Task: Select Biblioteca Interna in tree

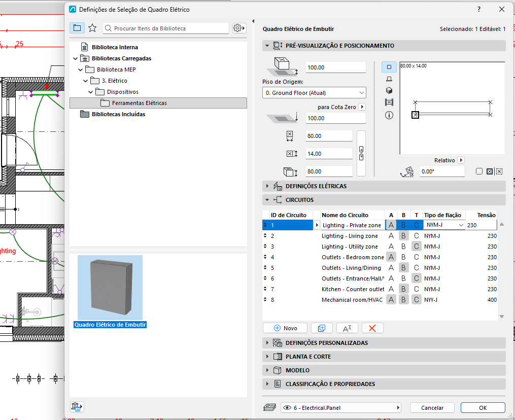Action: click(115, 47)
